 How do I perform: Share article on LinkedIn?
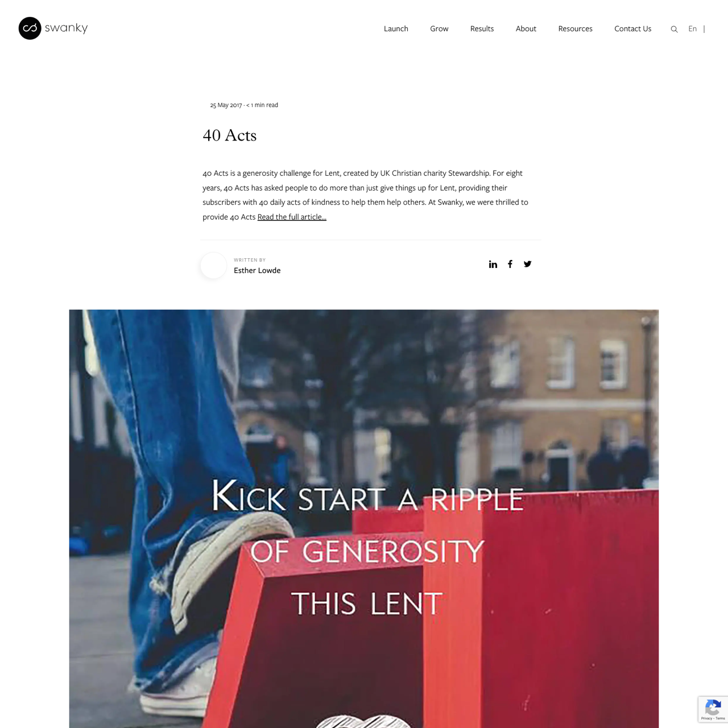click(x=493, y=264)
